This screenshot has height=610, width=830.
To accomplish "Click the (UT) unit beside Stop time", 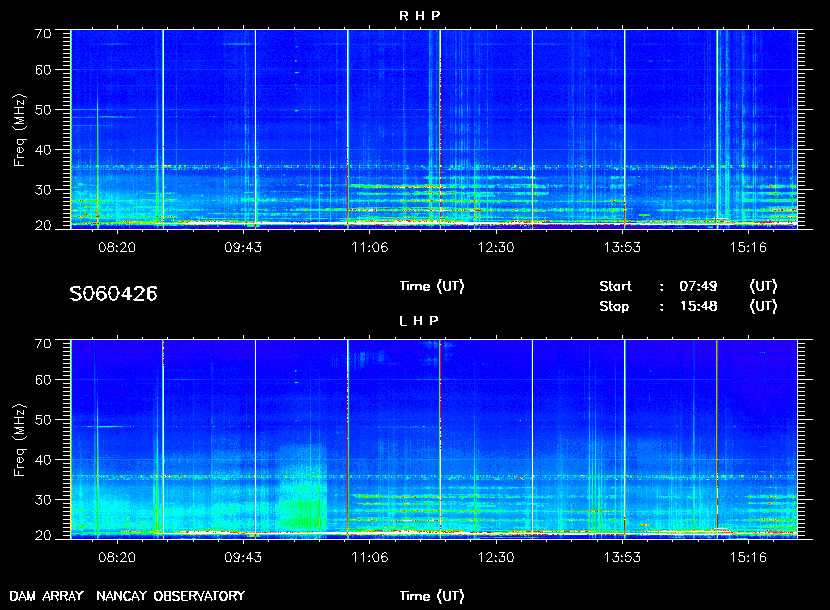I will [763, 307].
